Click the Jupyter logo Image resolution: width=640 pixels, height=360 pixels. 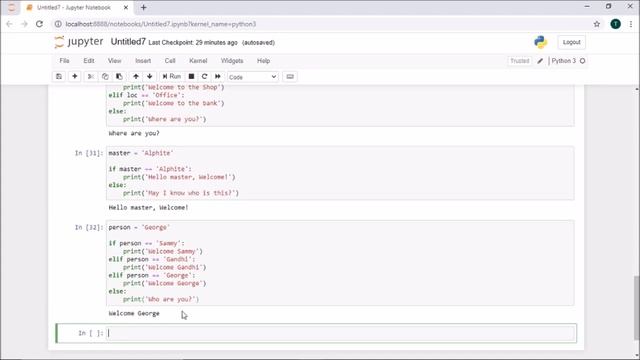coord(79,42)
